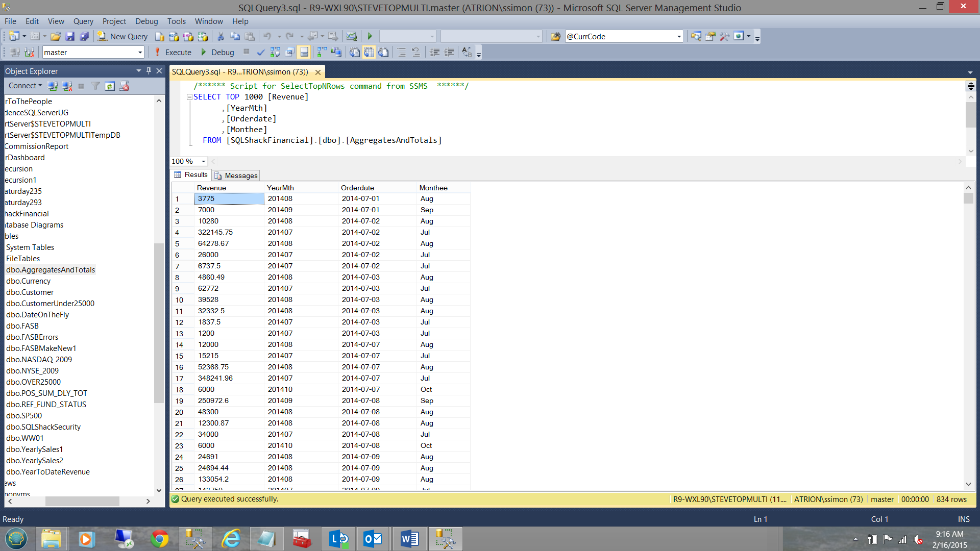Collapse the SELECT statement outline
The width and height of the screenshot is (980, 551).
click(189, 97)
